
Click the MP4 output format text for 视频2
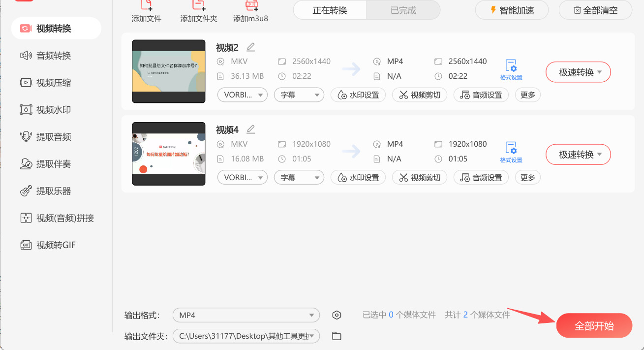click(395, 62)
